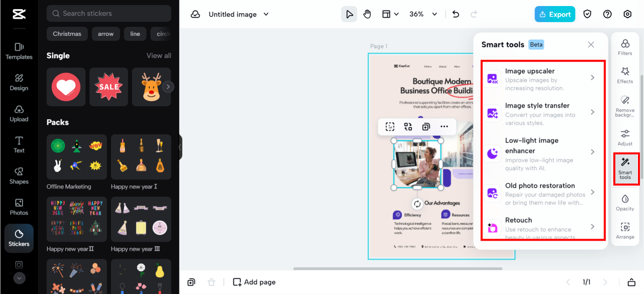The height and width of the screenshot is (294, 644).
Task: Select the woman at computer image
Action: point(417,164)
